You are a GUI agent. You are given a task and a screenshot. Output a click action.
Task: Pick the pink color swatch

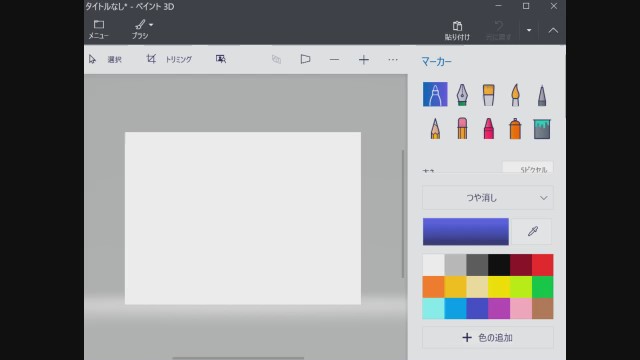click(x=521, y=308)
